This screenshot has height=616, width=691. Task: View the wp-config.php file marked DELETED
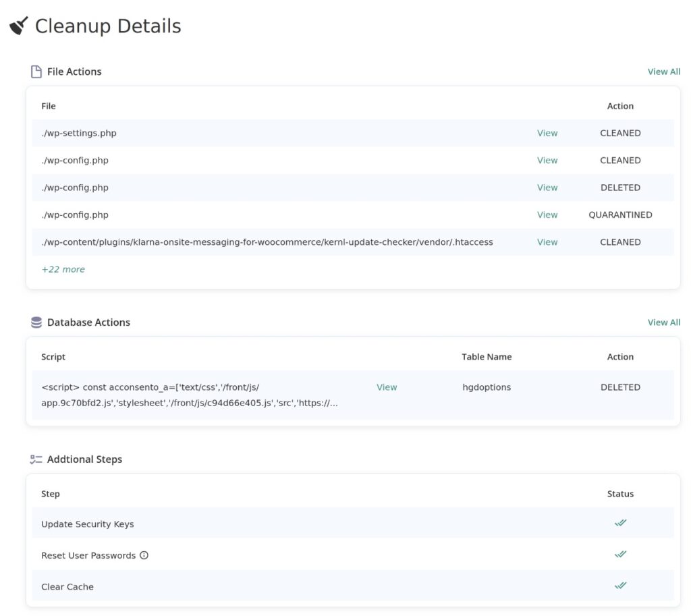click(x=547, y=188)
